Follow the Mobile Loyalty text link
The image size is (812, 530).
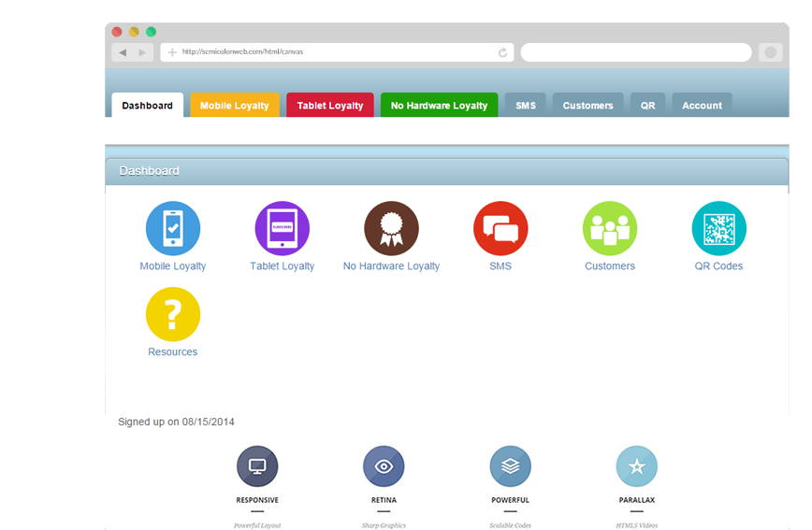tap(173, 266)
